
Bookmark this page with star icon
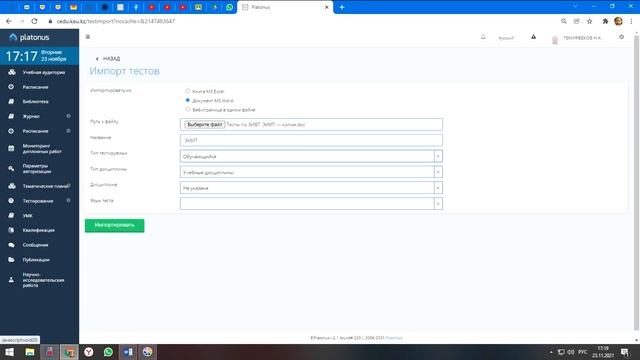589,21
